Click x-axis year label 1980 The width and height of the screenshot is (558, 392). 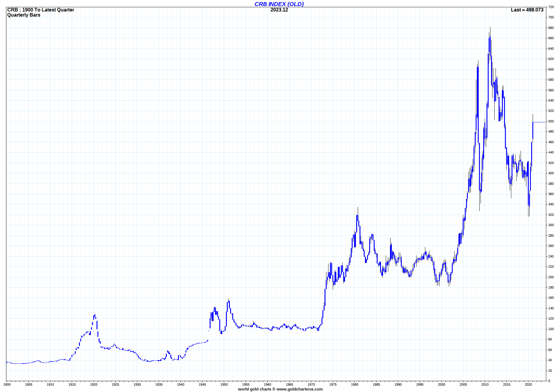tap(355, 384)
